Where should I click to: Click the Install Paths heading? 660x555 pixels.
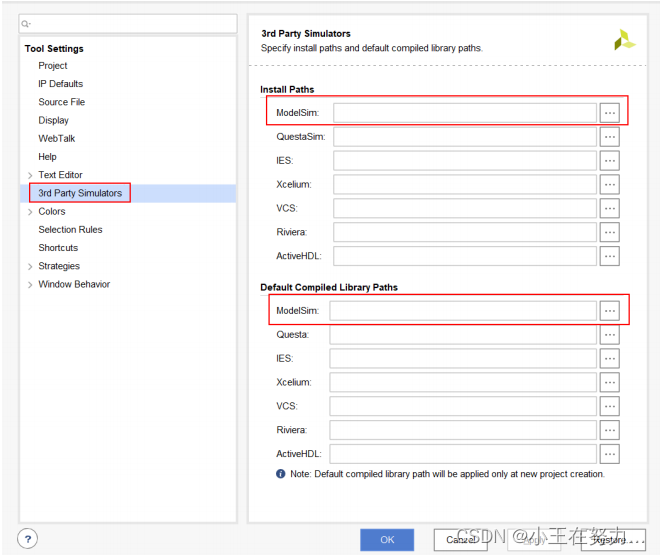point(287,90)
